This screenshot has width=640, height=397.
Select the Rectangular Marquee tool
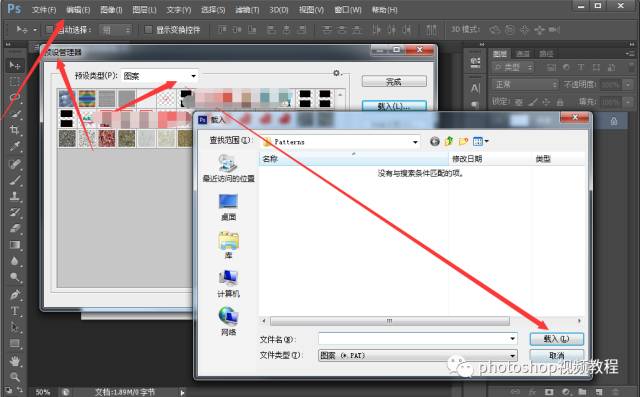click(x=15, y=82)
